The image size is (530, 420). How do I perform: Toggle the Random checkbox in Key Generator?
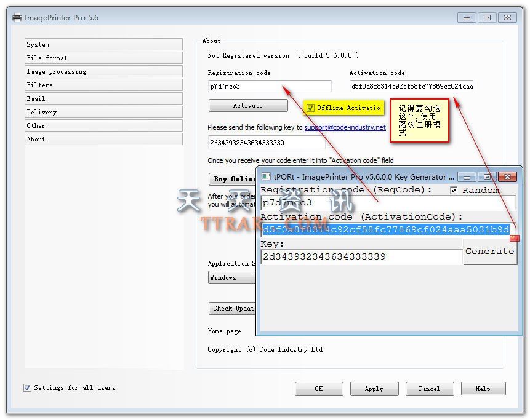point(454,190)
